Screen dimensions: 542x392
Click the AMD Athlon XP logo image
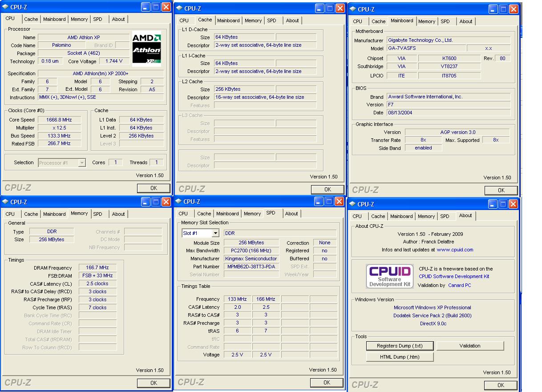(146, 49)
